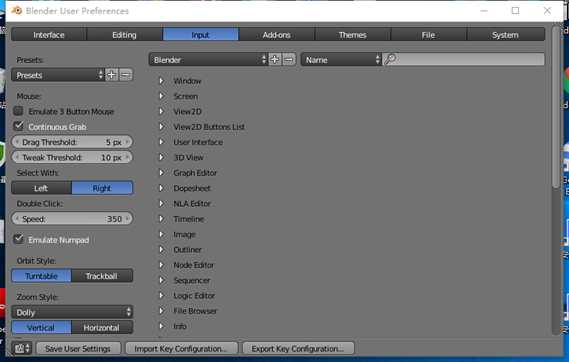The width and height of the screenshot is (569, 362).
Task: Set Select With to Left
Action: pos(41,188)
